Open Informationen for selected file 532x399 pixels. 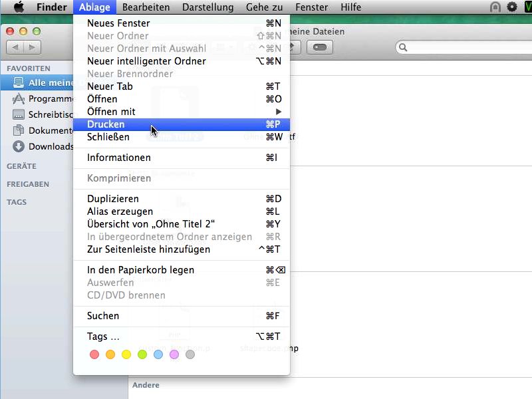(182, 158)
